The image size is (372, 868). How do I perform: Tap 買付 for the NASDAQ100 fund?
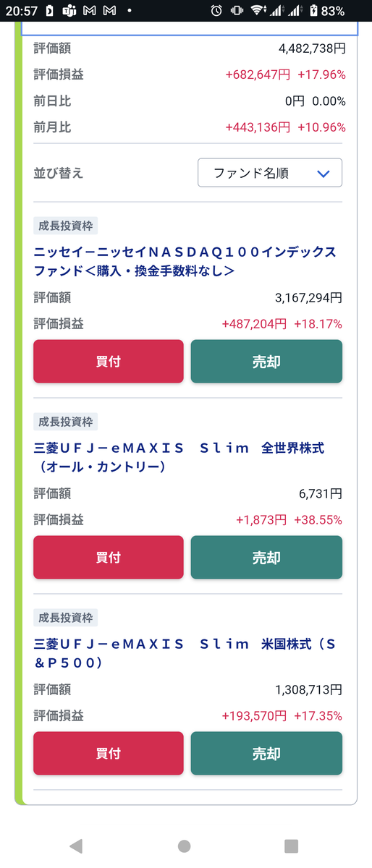coord(109,361)
